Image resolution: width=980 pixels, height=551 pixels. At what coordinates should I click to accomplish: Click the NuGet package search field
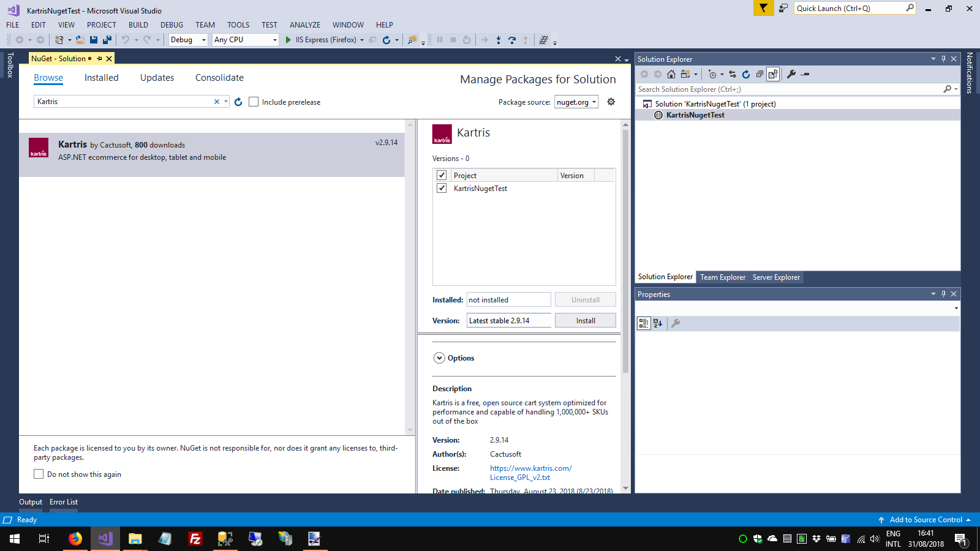point(124,102)
